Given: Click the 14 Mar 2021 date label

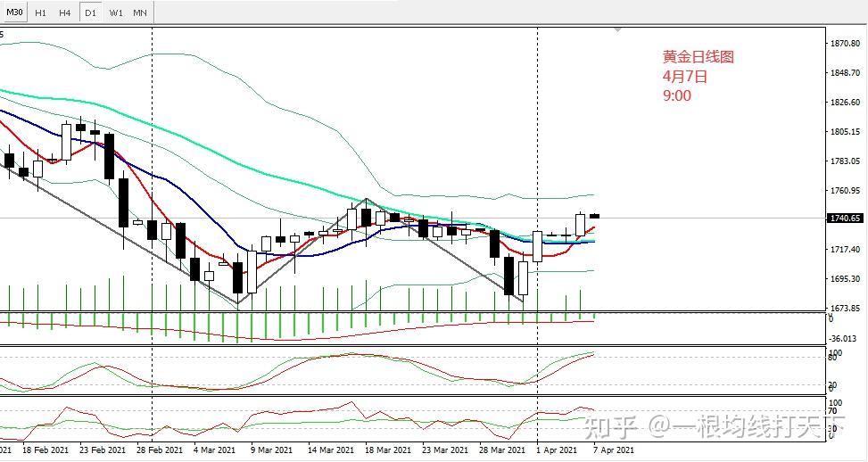Looking at the screenshot, I should pyautogui.click(x=331, y=450).
